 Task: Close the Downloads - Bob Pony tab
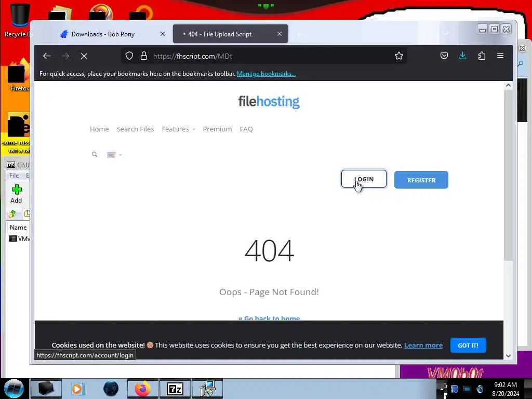coord(163,34)
